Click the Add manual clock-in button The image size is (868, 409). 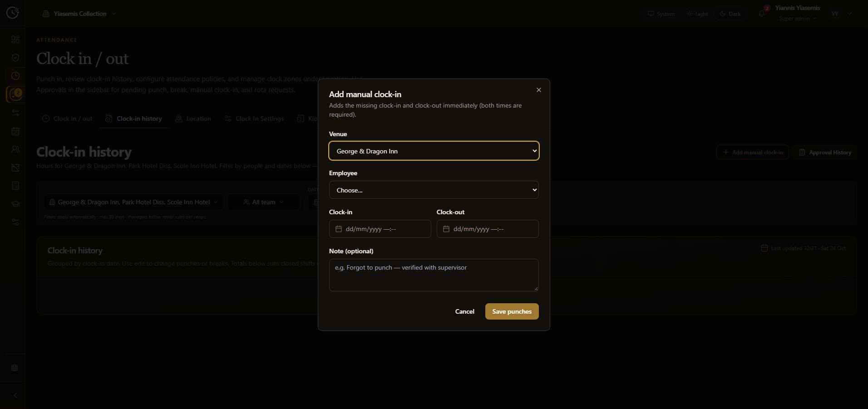(x=753, y=152)
